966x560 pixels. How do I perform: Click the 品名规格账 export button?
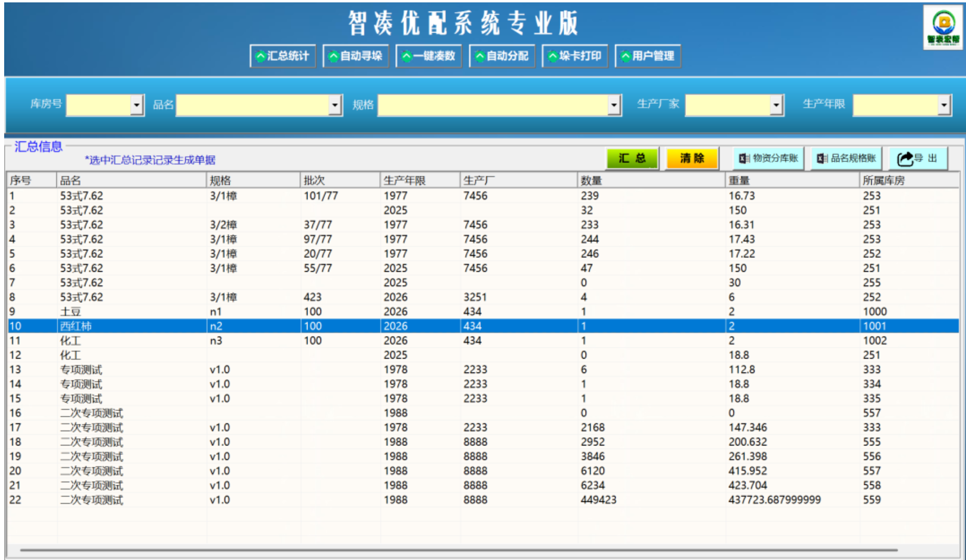click(x=847, y=158)
